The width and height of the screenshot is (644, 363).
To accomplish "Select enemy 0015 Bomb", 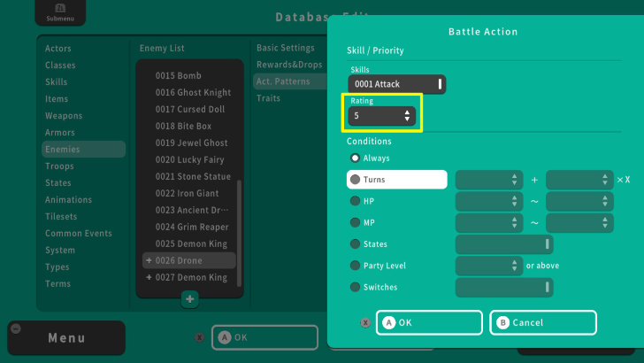I will pos(179,75).
